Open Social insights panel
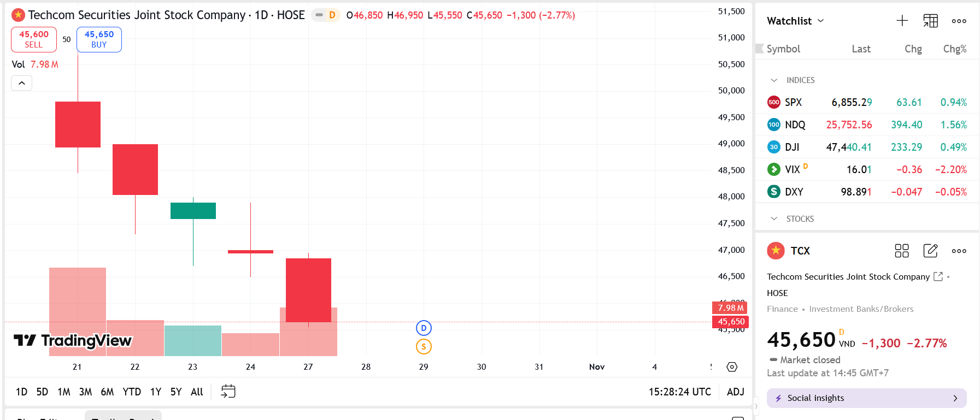The height and width of the screenshot is (420, 980). (x=866, y=398)
